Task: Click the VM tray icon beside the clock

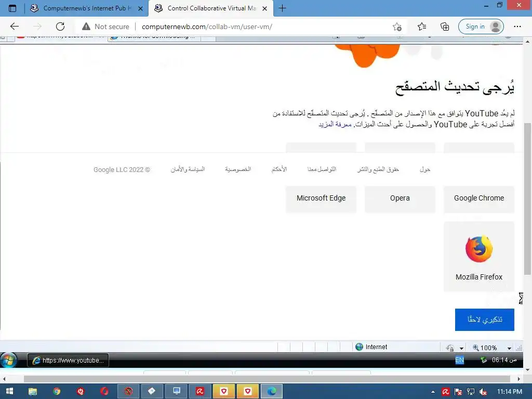Action: click(x=484, y=360)
